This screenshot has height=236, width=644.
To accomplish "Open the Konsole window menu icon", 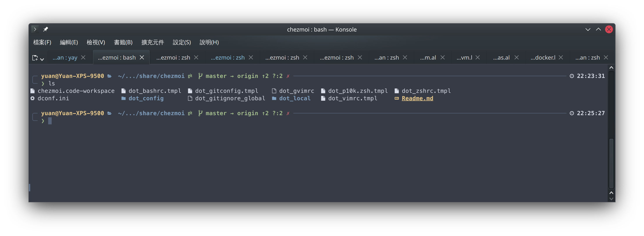I will point(35,29).
